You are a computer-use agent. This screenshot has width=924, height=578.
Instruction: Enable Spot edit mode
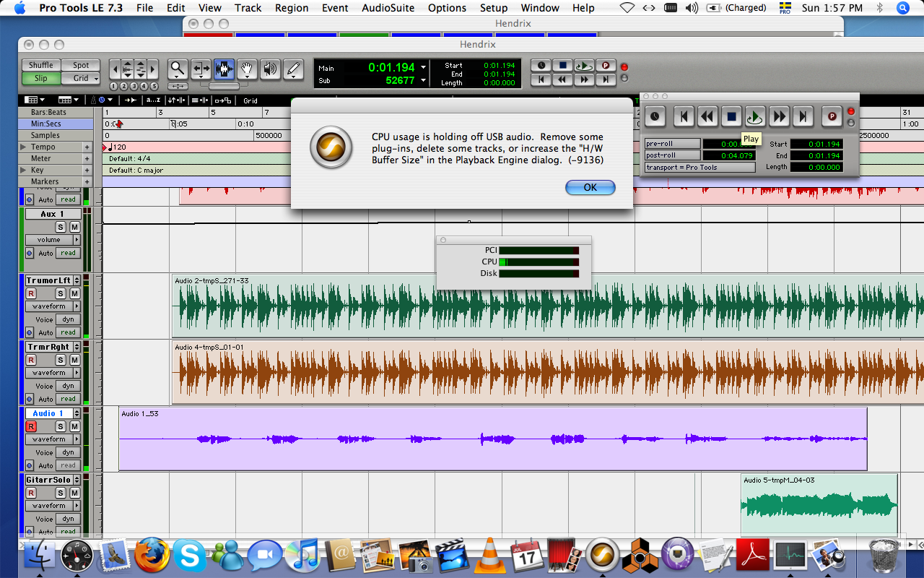(81, 65)
